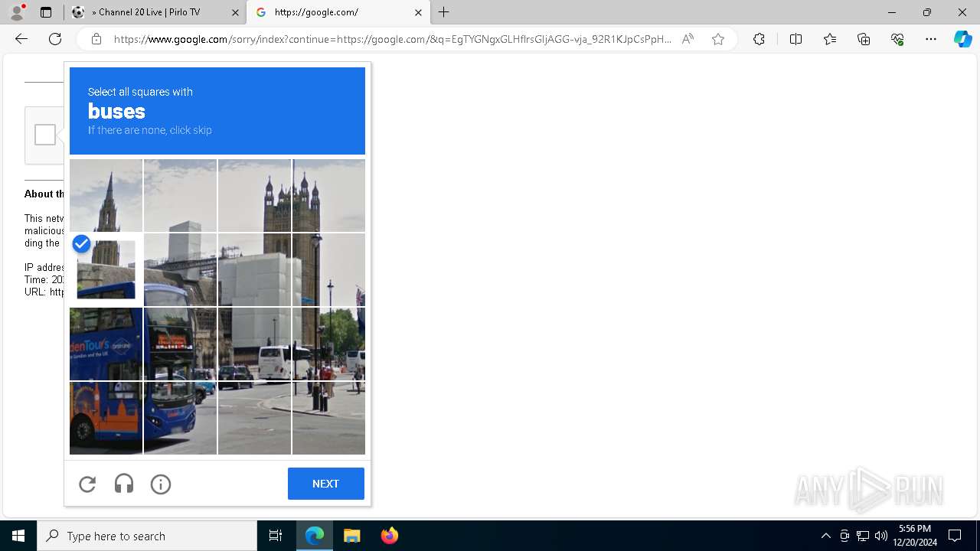This screenshot has width=980, height=551.
Task: Open Collections
Action: pyautogui.click(x=864, y=39)
